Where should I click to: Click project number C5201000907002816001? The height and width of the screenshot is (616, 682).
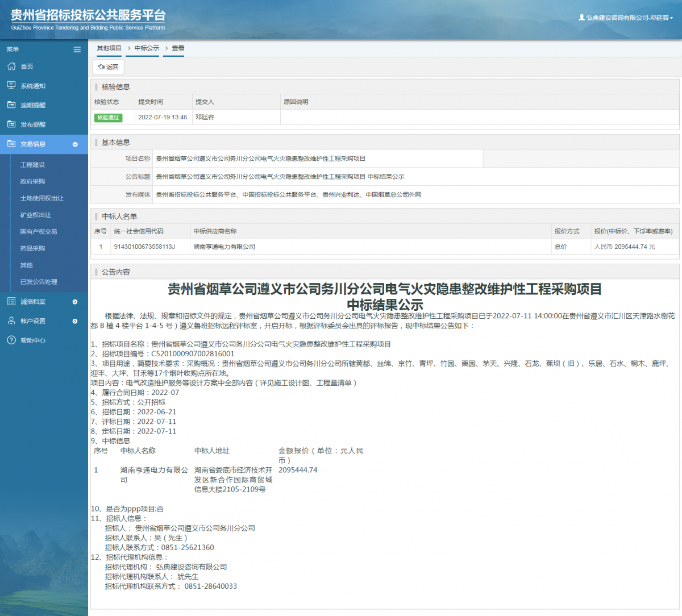193,354
